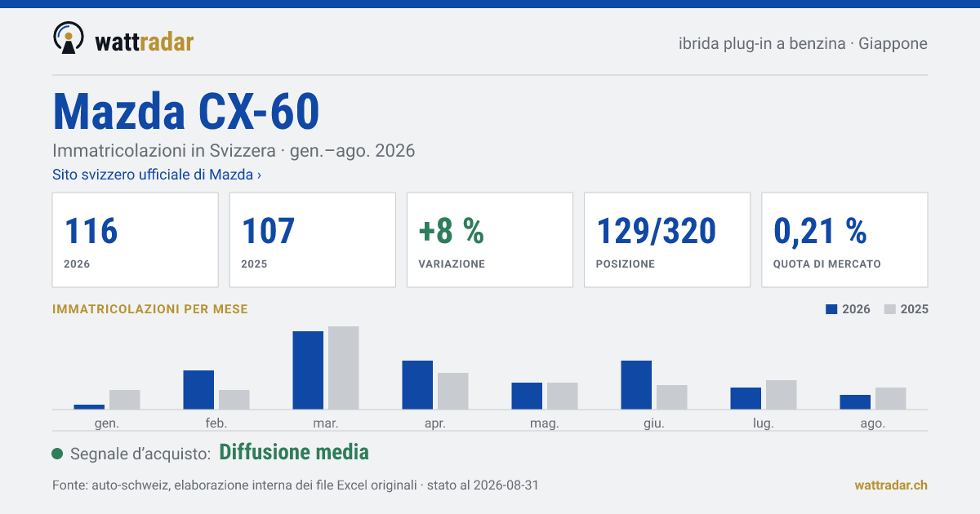Image resolution: width=980 pixels, height=514 pixels.
Task: Click the blue 2026 bar for ago.
Action: tap(855, 402)
